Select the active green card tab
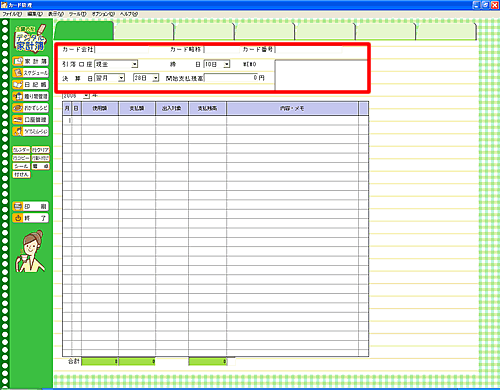The width and height of the screenshot is (500, 390). 84,31
